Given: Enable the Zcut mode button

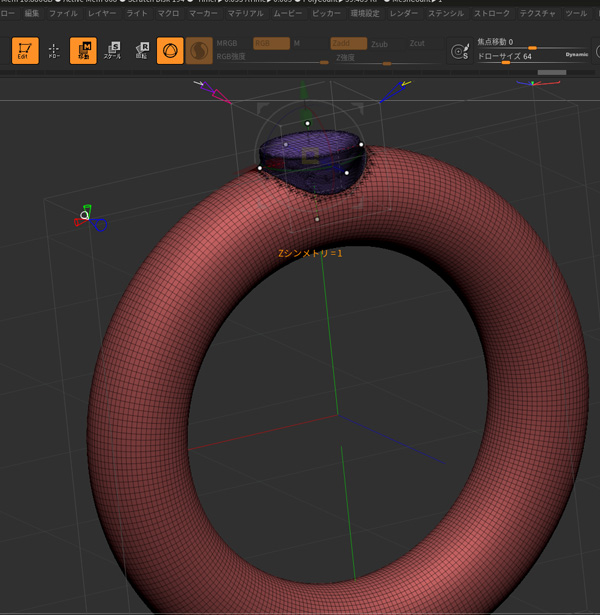Looking at the screenshot, I should 417,43.
